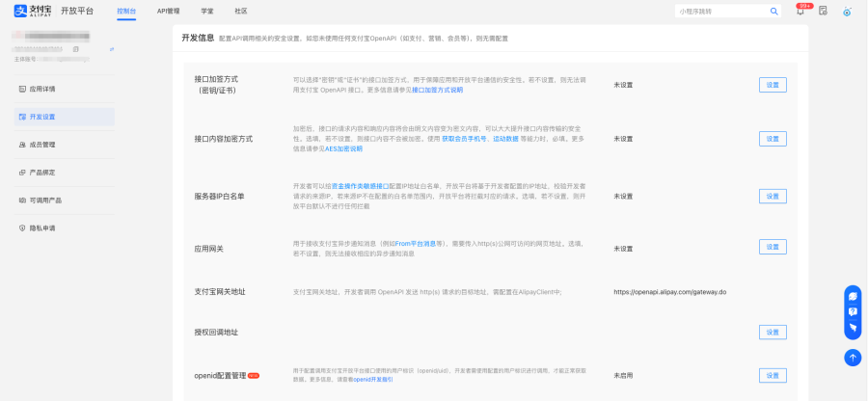Open the openid开发指引 link
Screen dimensions: 868x401
(x=373, y=380)
